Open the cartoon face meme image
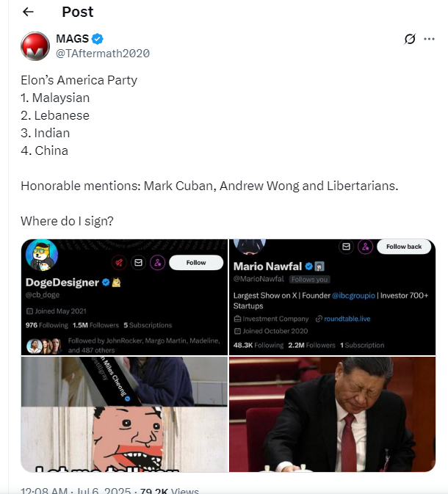Viewport: 448px width, 494px height. [x=124, y=414]
